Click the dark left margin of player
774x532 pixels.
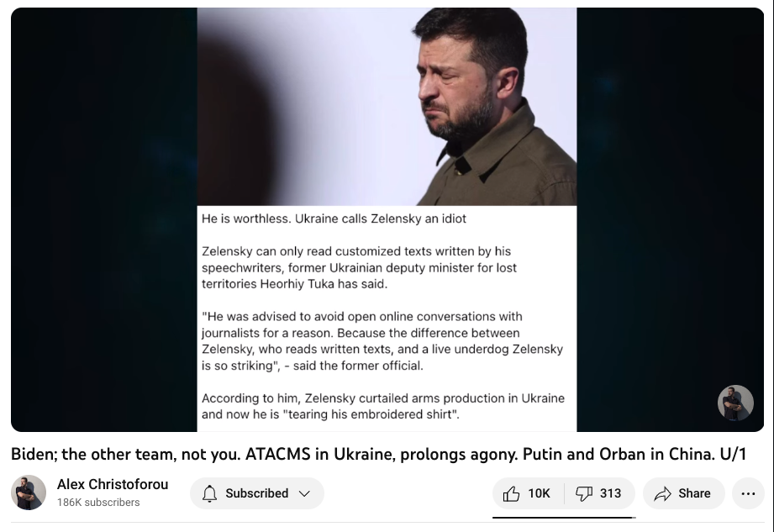103,219
